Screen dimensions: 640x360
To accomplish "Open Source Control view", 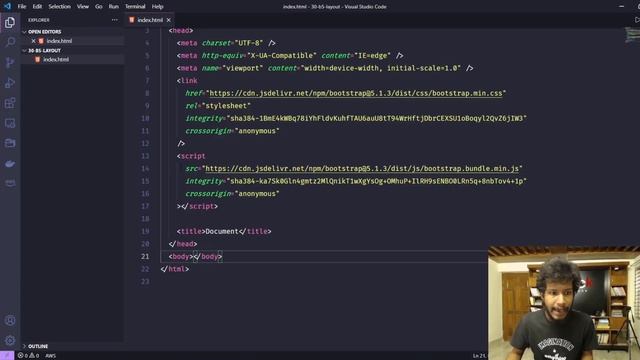I will pos(10,62).
